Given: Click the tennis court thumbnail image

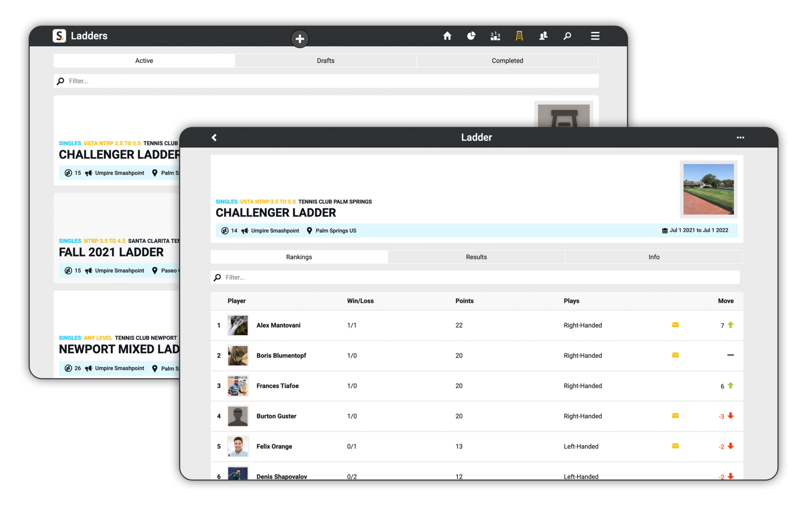Looking at the screenshot, I should (708, 189).
